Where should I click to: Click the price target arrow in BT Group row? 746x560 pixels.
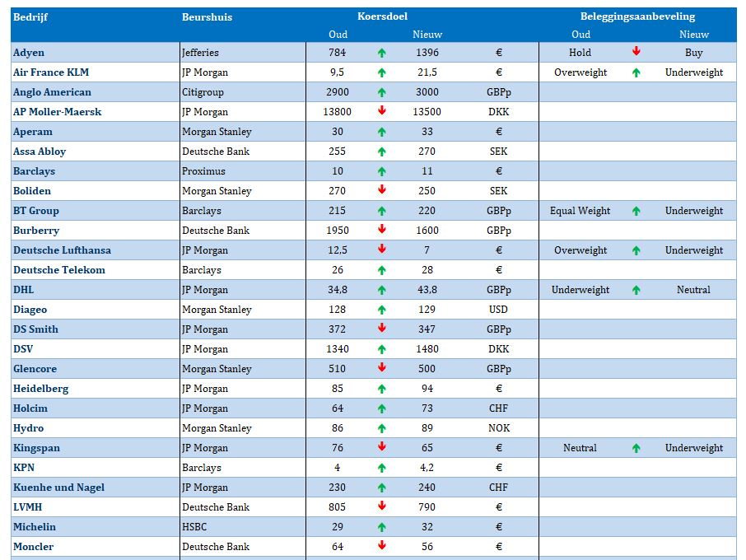(x=381, y=211)
